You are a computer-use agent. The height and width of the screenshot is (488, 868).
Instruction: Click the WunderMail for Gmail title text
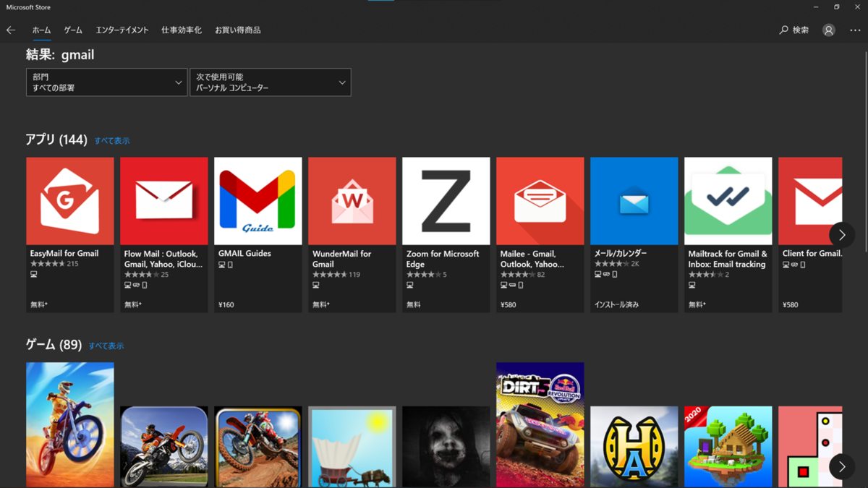(x=341, y=259)
